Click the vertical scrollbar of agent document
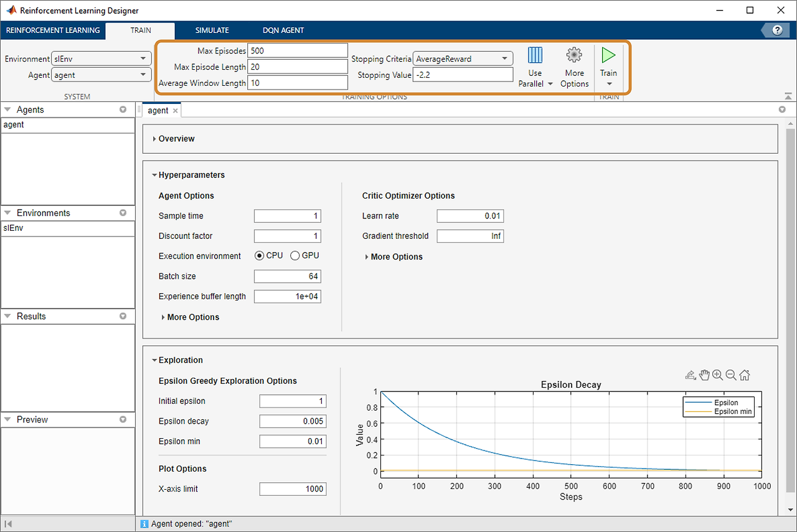Viewport: 797px width, 532px height. tap(791, 311)
